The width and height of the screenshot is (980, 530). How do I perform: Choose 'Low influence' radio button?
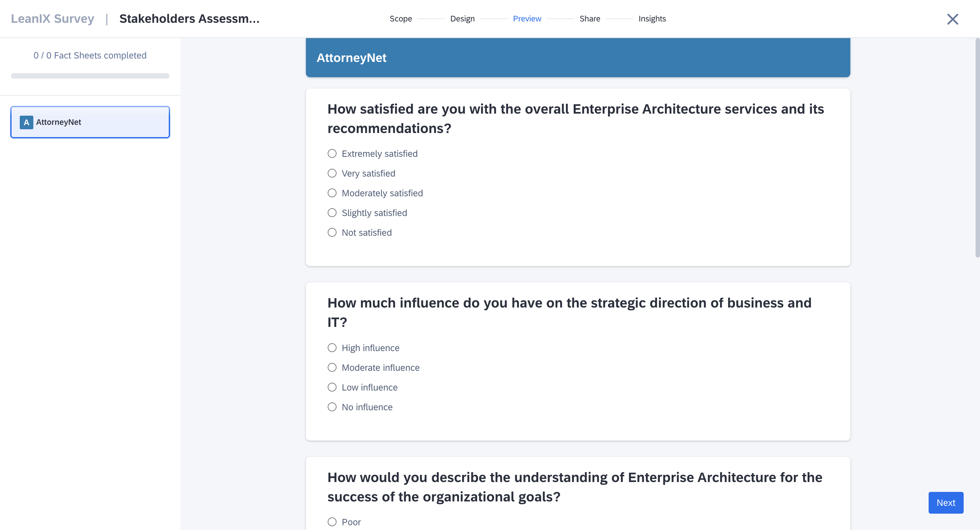[332, 387]
